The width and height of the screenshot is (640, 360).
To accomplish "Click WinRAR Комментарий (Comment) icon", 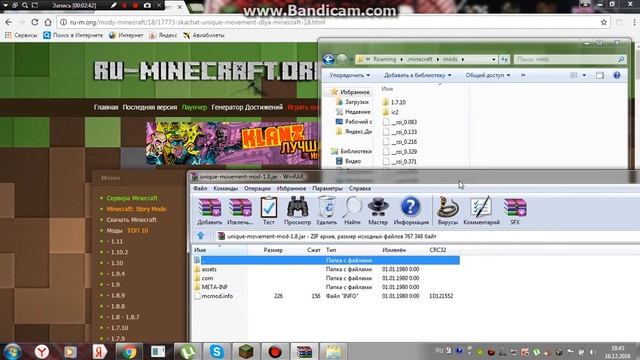I will tap(481, 211).
